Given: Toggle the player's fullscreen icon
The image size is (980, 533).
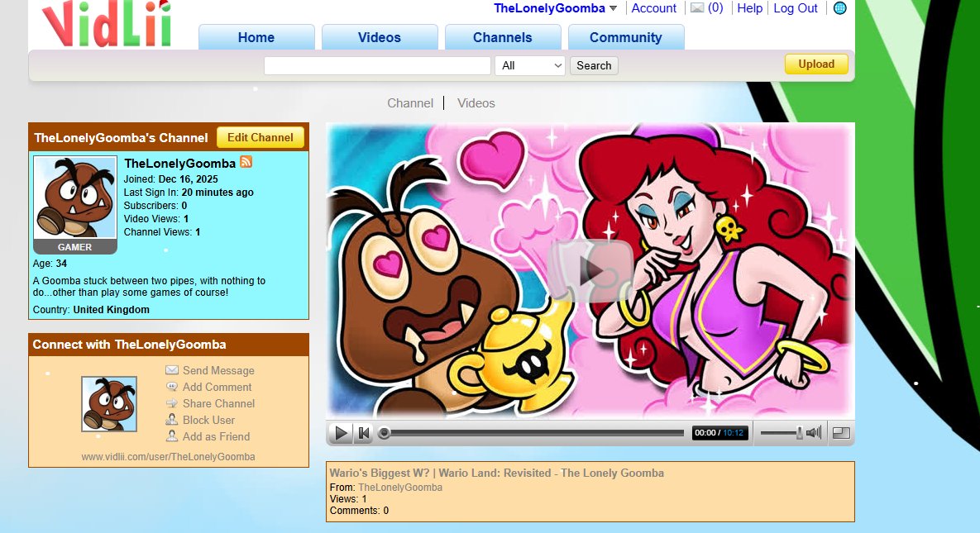Looking at the screenshot, I should pyautogui.click(x=841, y=432).
